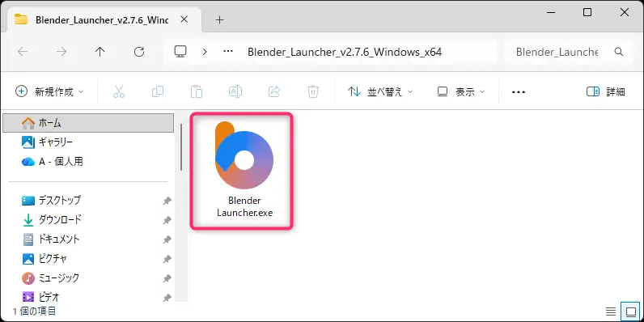This screenshot has height=322, width=644.
Task: Click the pin icon beside ドキュメント
Action: pos(167,239)
